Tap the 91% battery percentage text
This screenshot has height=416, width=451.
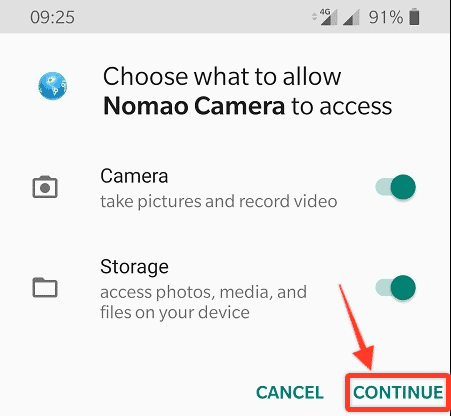(x=386, y=17)
